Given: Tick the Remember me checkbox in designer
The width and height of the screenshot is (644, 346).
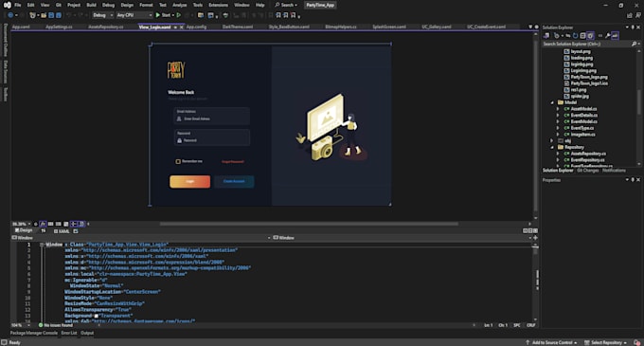Looking at the screenshot, I should (x=178, y=161).
